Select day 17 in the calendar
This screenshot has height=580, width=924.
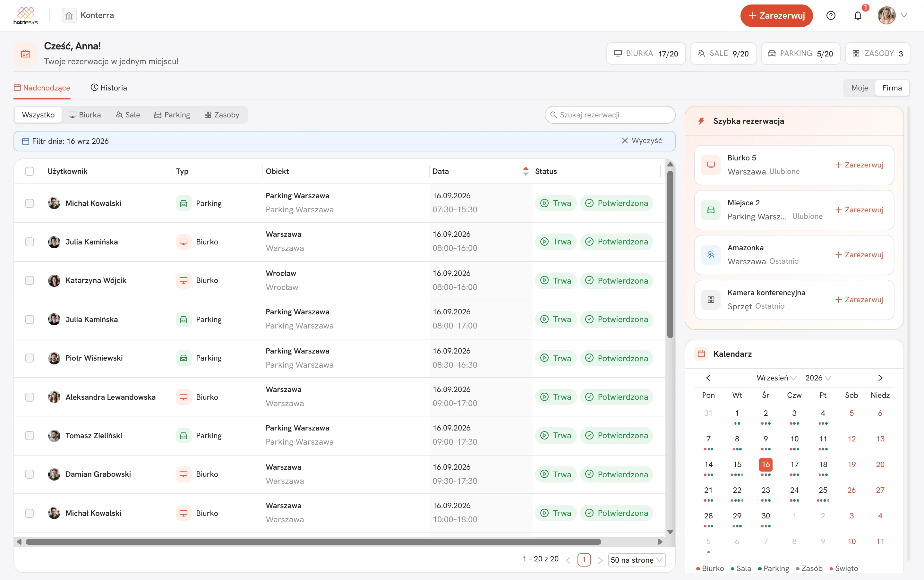pyautogui.click(x=794, y=465)
